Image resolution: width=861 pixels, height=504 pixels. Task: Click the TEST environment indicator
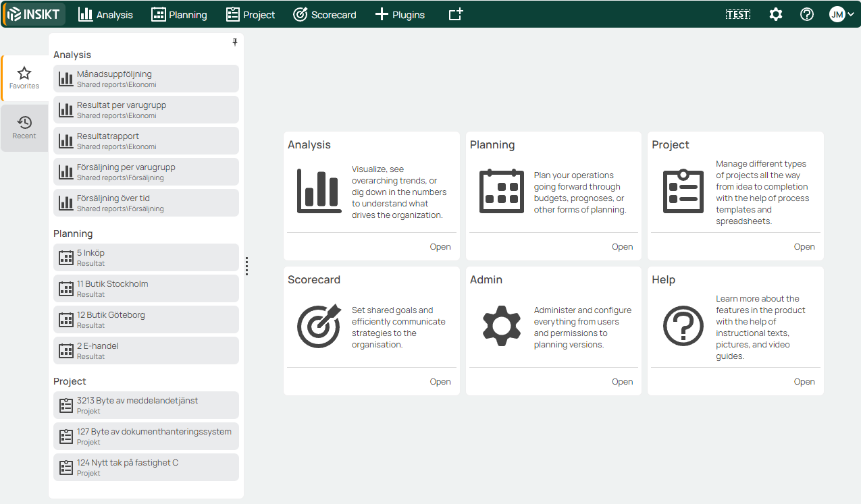coord(738,14)
